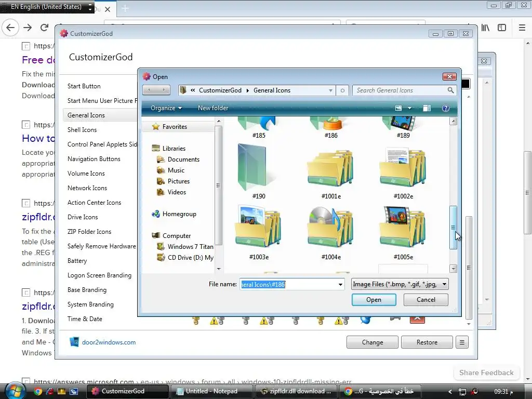Click the refresh button beside address bar
532x399 pixels.
[342, 90]
